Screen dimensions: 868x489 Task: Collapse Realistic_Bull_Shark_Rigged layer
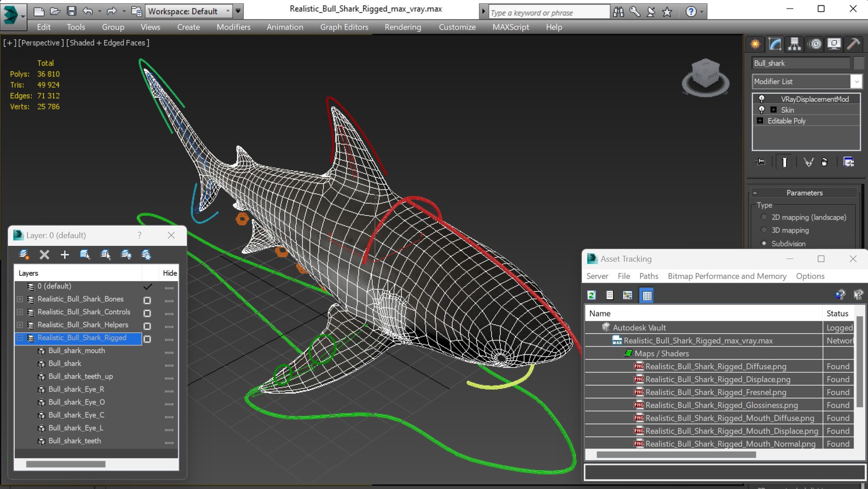(20, 338)
